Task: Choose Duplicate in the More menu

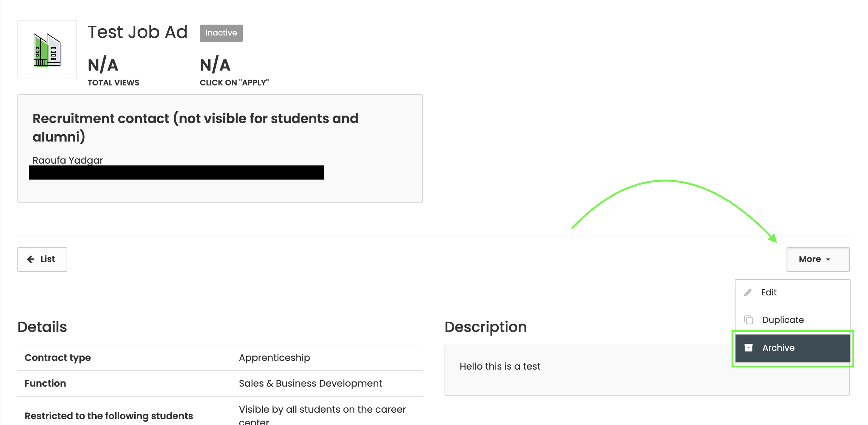Action: tap(783, 320)
